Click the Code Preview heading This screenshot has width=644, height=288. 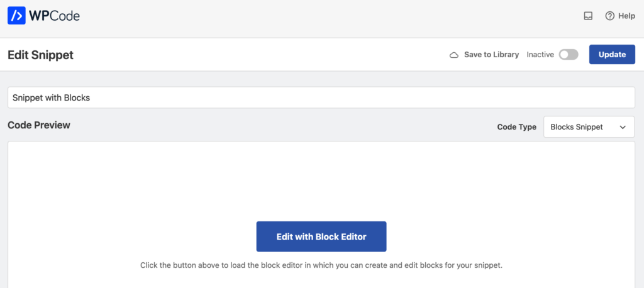(x=39, y=125)
